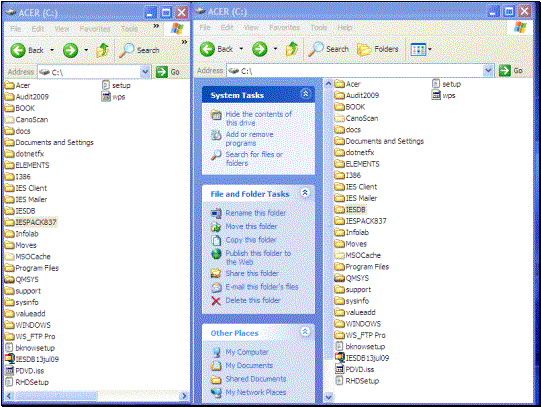The image size is (541, 407).
Task: Open Search in right window toolbar
Action: tap(329, 49)
